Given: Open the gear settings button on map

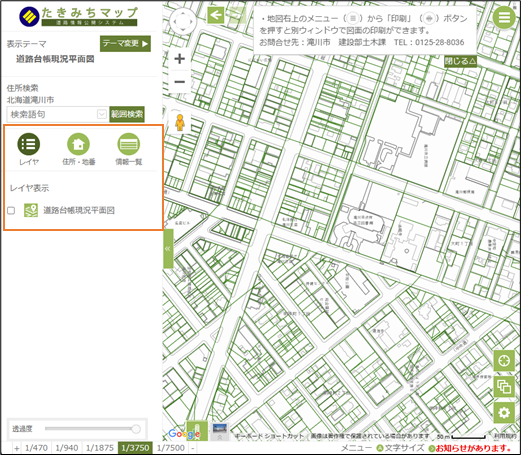Looking at the screenshot, I should [x=504, y=413].
